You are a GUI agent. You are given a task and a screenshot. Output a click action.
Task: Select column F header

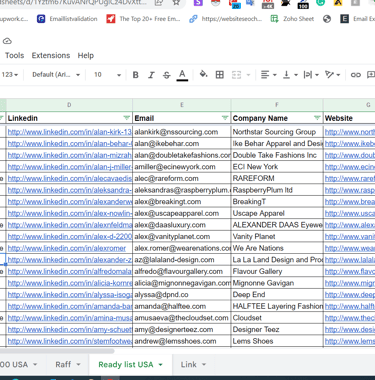click(277, 105)
